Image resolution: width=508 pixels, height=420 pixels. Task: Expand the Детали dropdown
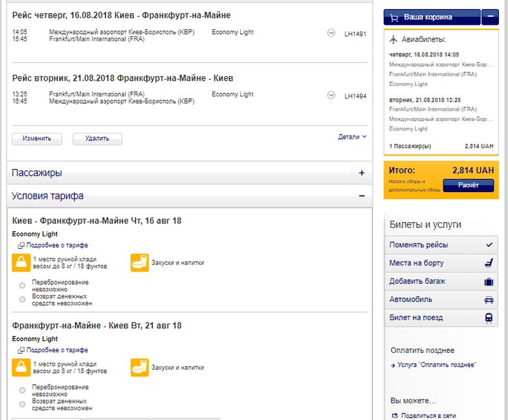tap(352, 137)
